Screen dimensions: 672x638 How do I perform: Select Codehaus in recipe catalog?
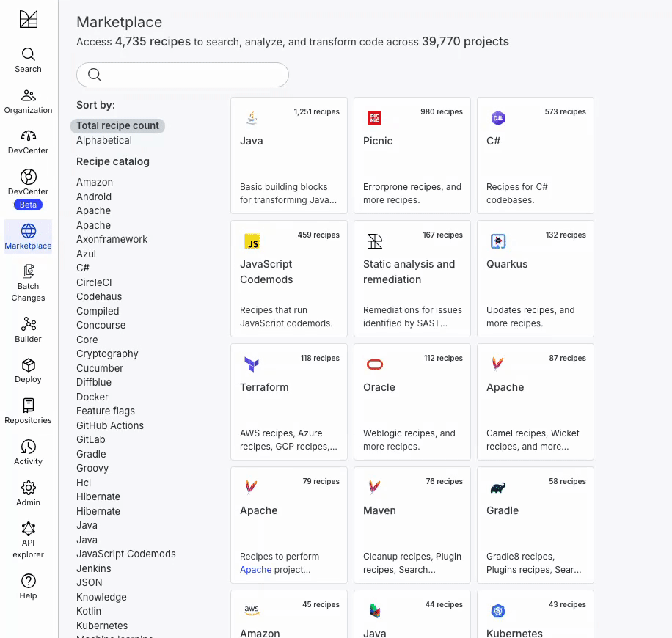click(99, 296)
